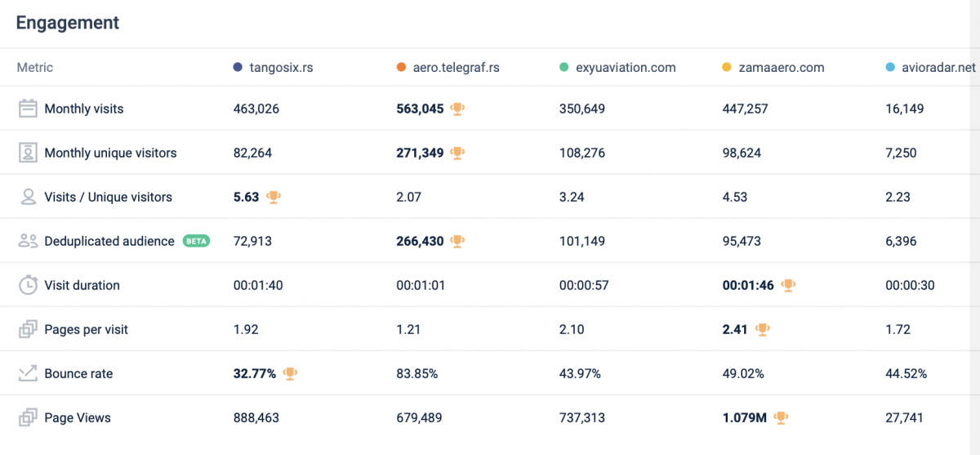The image size is (980, 455).
Task: Click the yellow dot for zamaaero.com
Action: pyautogui.click(x=728, y=68)
